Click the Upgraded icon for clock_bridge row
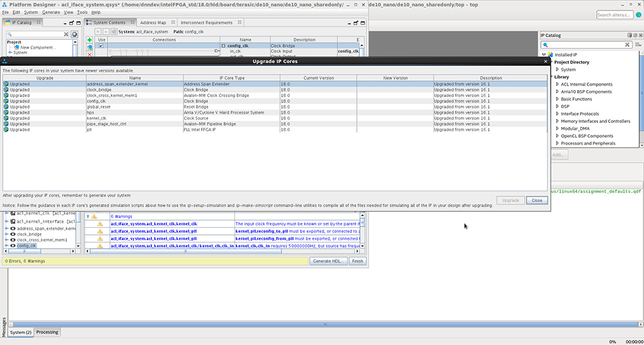 pos(6,89)
